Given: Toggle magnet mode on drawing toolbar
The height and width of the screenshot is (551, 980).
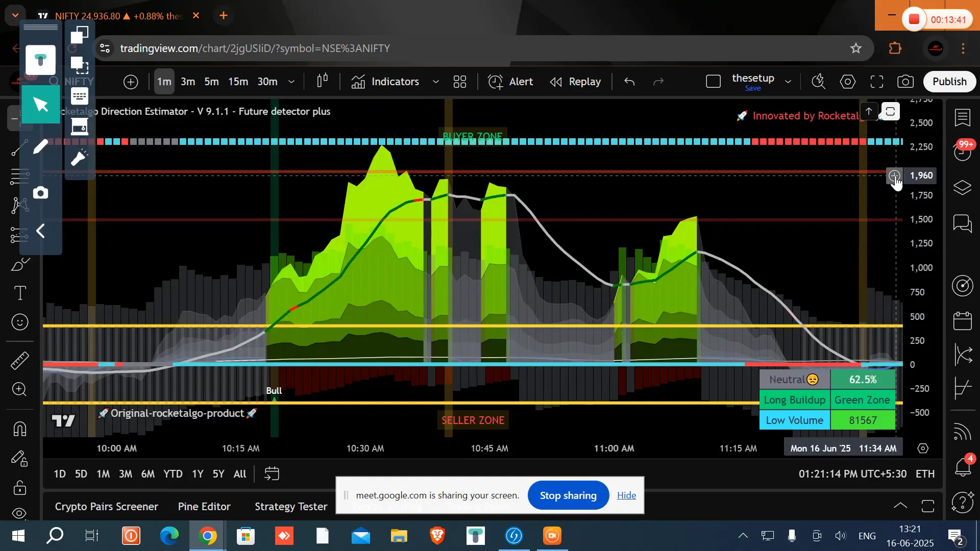Looking at the screenshot, I should [20, 429].
